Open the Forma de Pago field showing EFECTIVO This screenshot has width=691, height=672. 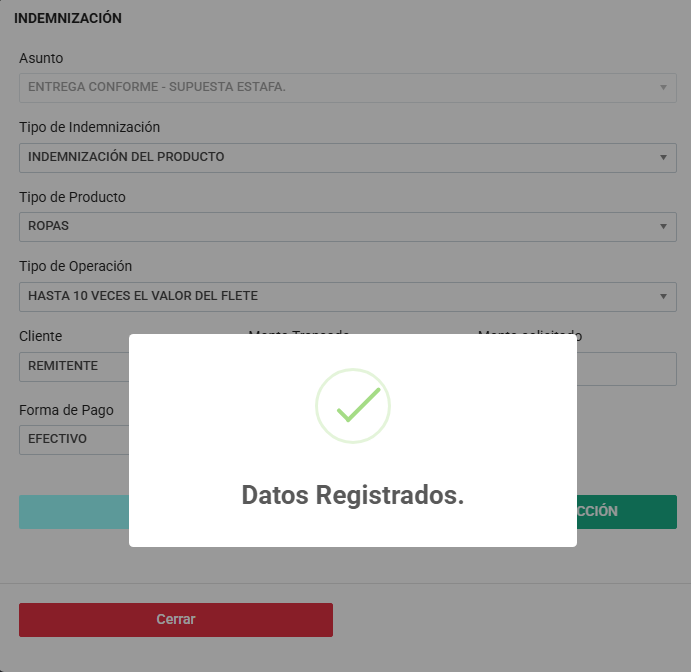pos(74,439)
